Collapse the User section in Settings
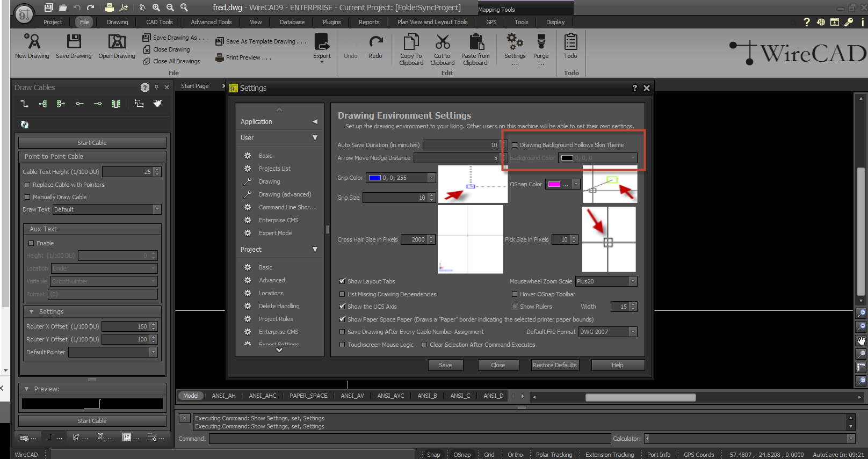Screen dimensions: 868x459 315,138
